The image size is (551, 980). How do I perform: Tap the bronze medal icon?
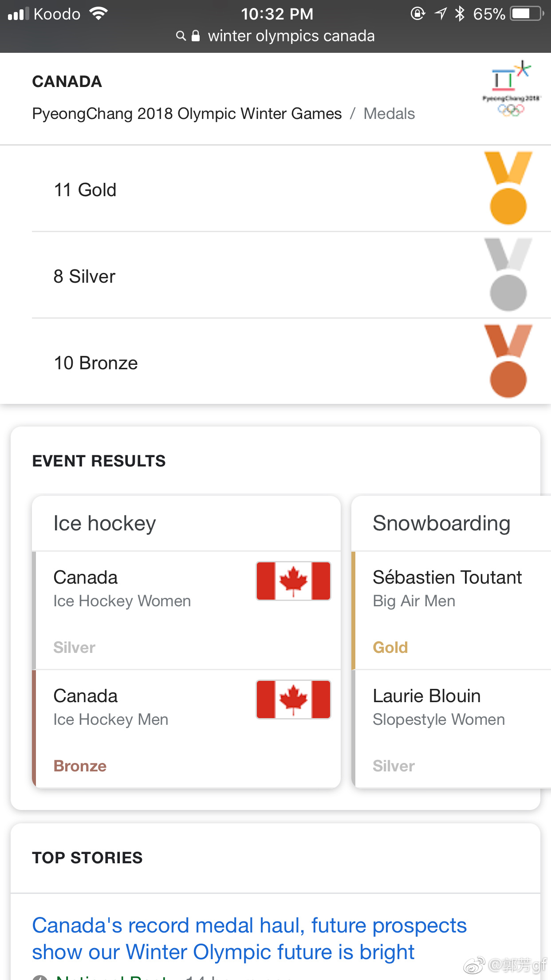508,361
